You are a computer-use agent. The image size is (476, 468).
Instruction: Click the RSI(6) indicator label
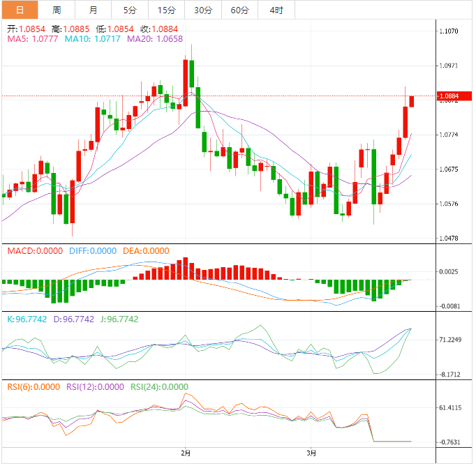33,387
